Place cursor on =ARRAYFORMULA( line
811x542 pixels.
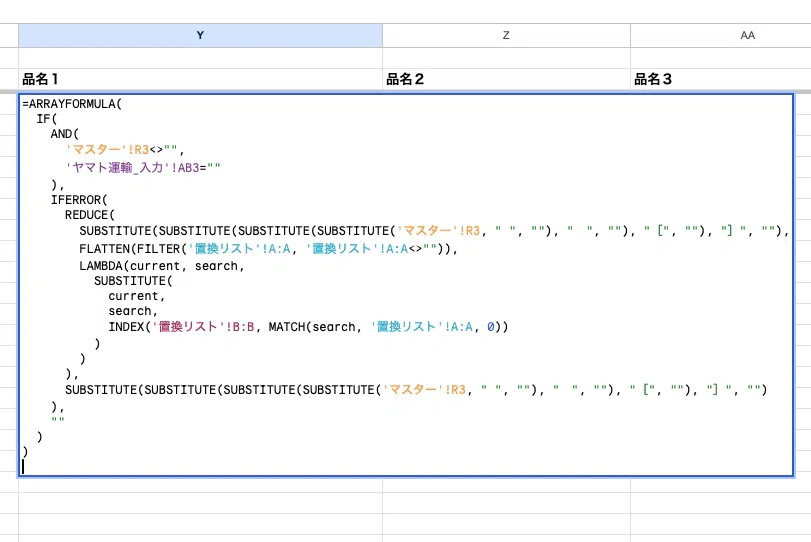pyautogui.click(x=72, y=104)
